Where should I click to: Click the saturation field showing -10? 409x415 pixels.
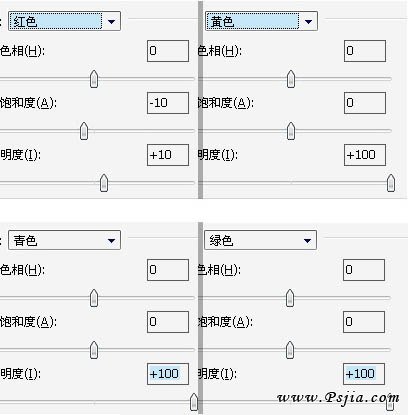coord(168,103)
